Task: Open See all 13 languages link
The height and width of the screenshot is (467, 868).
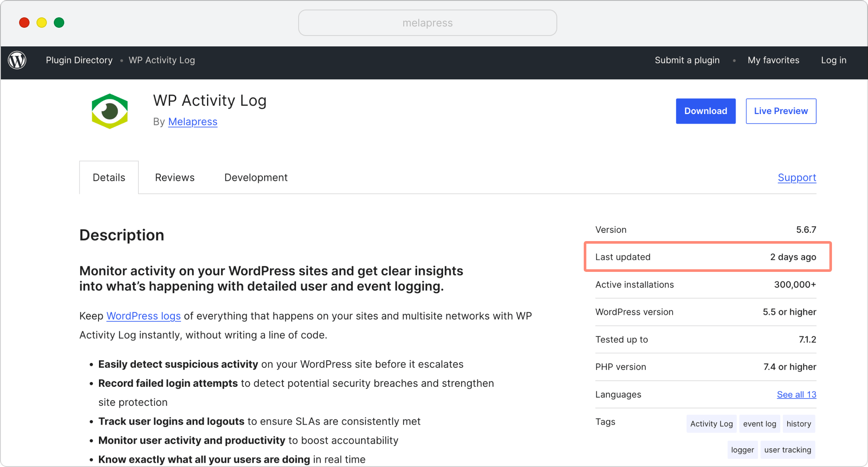Action: point(796,395)
